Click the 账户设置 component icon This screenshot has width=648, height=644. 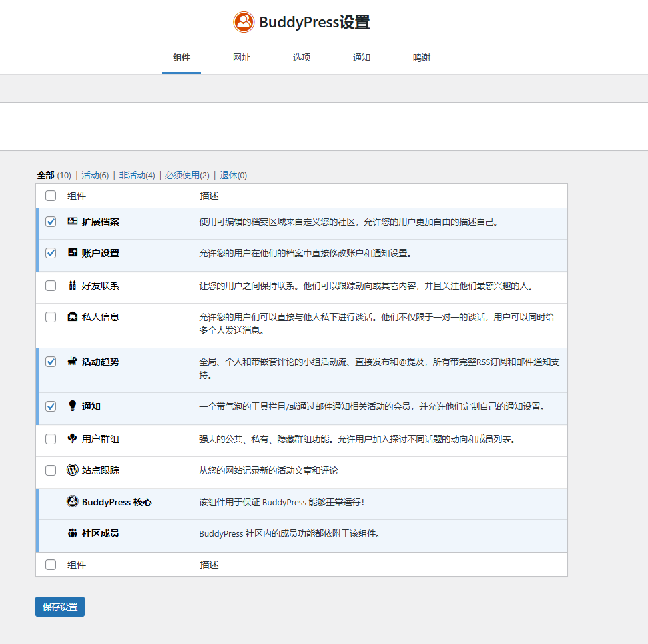tap(73, 252)
